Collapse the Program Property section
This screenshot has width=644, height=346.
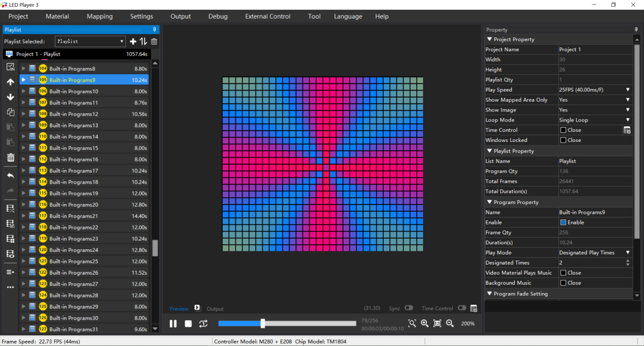pos(489,203)
